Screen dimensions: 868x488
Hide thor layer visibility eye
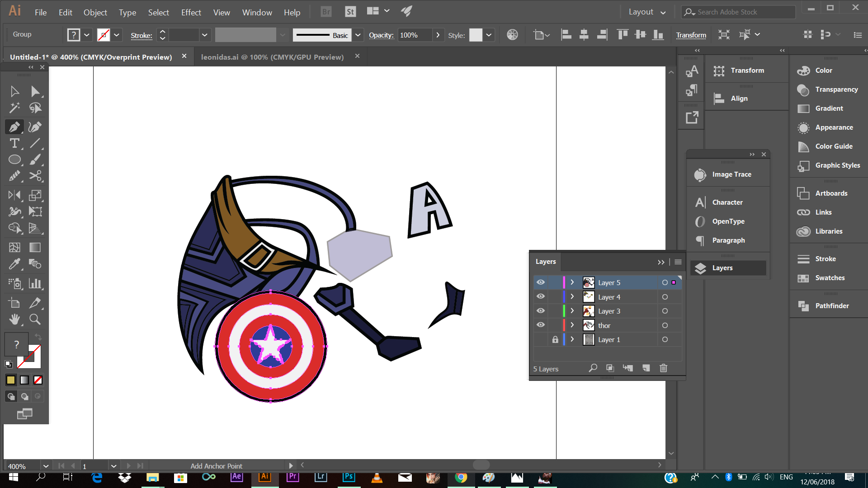pyautogui.click(x=541, y=325)
